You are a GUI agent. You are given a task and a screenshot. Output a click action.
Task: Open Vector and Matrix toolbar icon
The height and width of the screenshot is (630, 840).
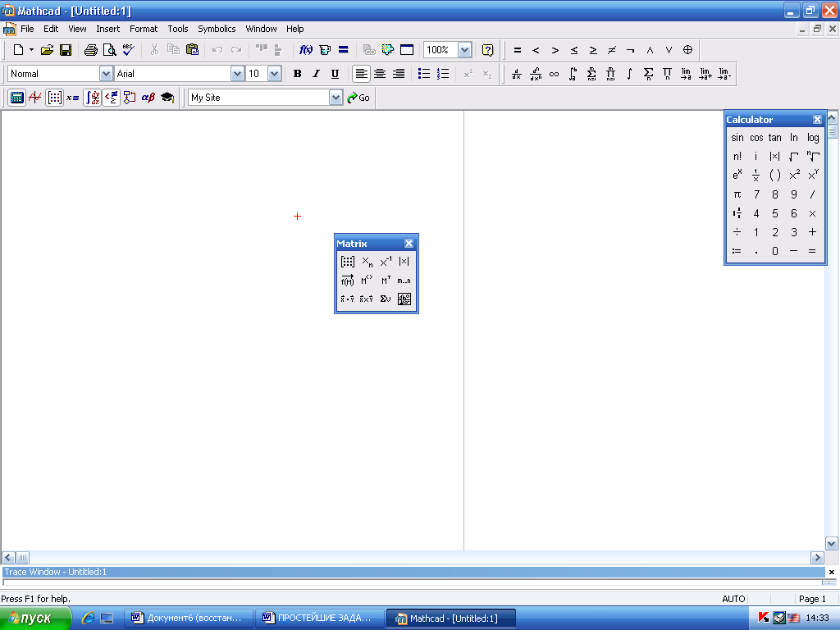point(54,98)
